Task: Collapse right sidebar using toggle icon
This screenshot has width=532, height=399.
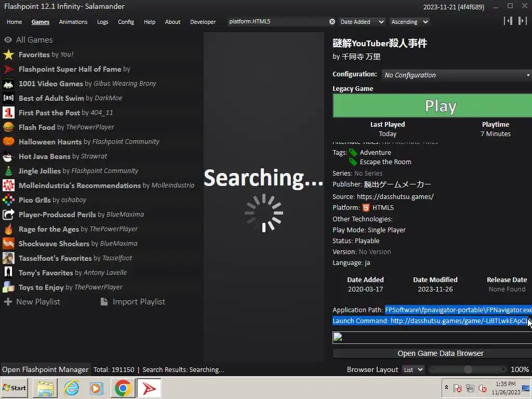Action: tap(523, 21)
